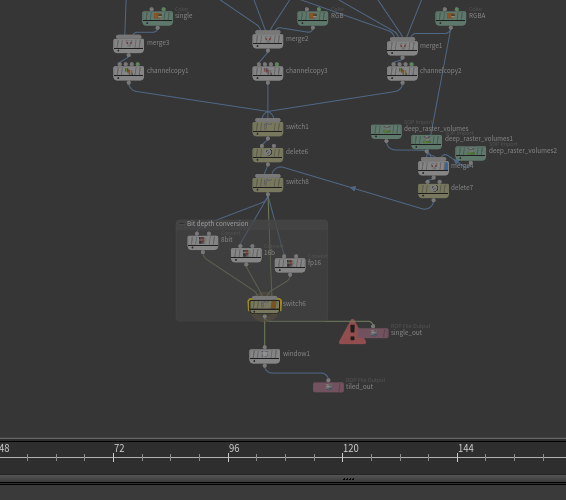Toggle the orange flag on switch6
The image size is (566, 500).
coord(275,305)
